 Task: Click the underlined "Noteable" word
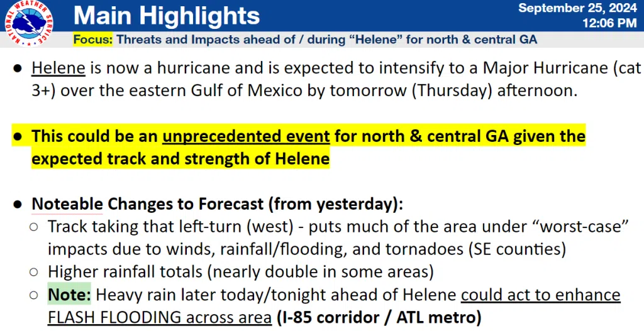(68, 204)
